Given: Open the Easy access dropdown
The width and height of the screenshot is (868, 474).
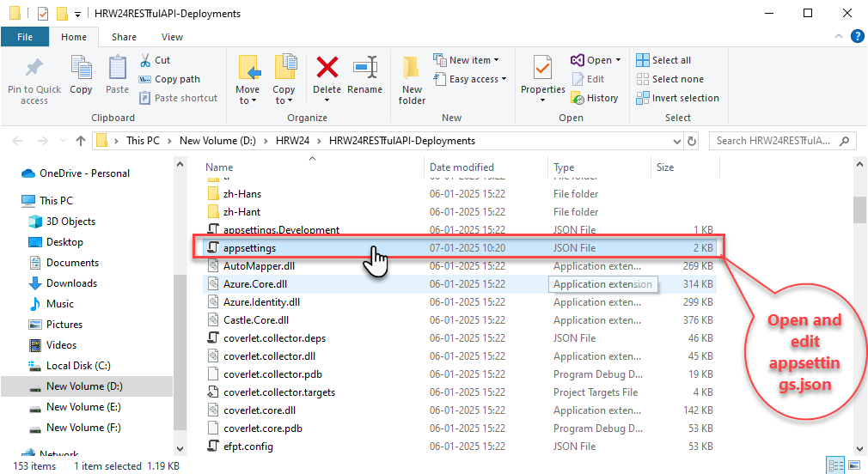Looking at the screenshot, I should pyautogui.click(x=470, y=79).
